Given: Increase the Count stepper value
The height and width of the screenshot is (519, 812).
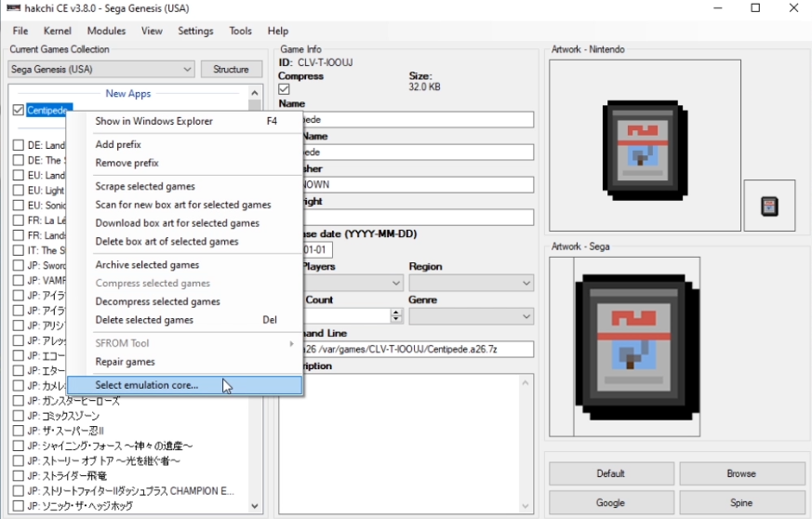Looking at the screenshot, I should click(396, 313).
